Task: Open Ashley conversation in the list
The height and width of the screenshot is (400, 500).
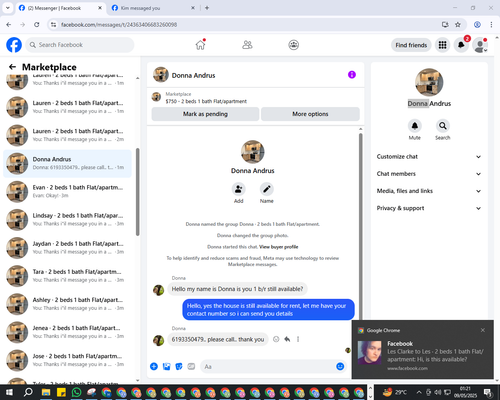Action: click(x=67, y=304)
